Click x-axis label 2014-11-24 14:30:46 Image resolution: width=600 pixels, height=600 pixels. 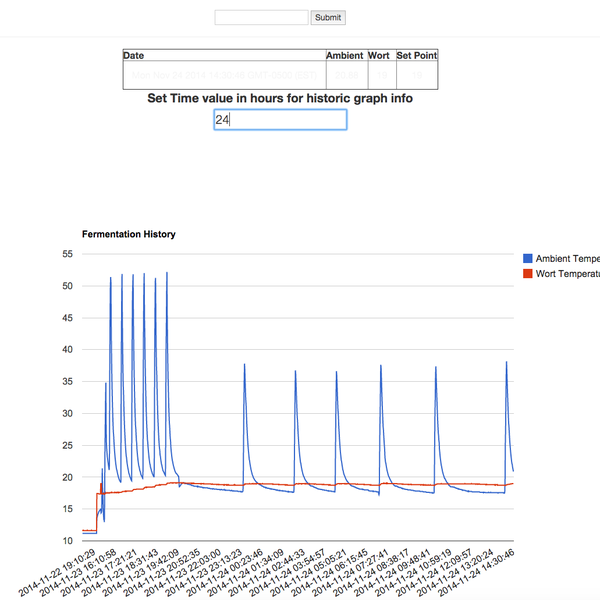coord(476,573)
